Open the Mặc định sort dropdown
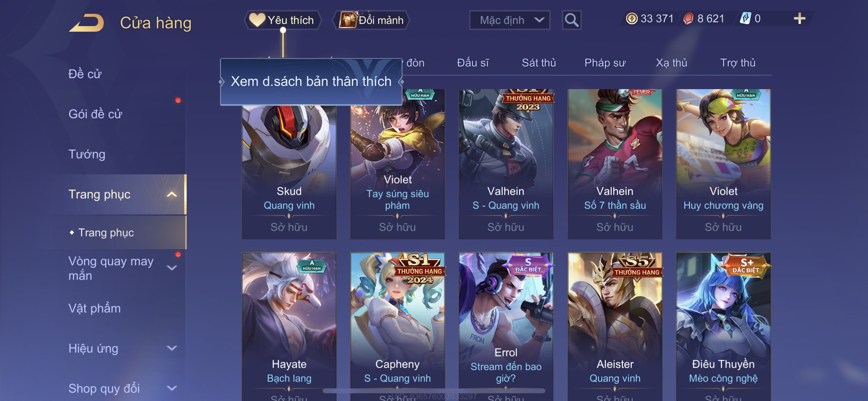Screen dimensions: 868x401 click(x=510, y=20)
